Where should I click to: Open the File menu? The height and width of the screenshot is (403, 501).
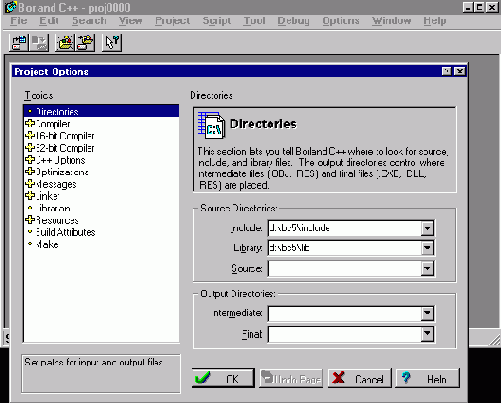click(x=18, y=21)
